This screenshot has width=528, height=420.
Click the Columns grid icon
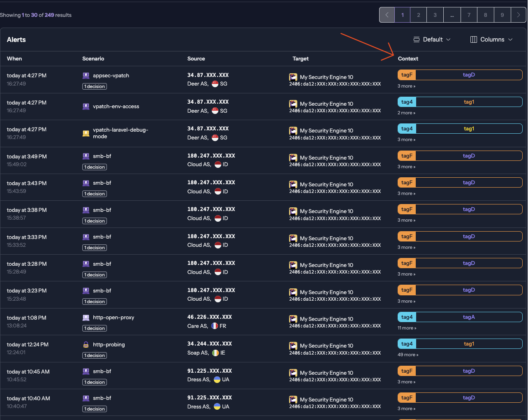coord(474,39)
